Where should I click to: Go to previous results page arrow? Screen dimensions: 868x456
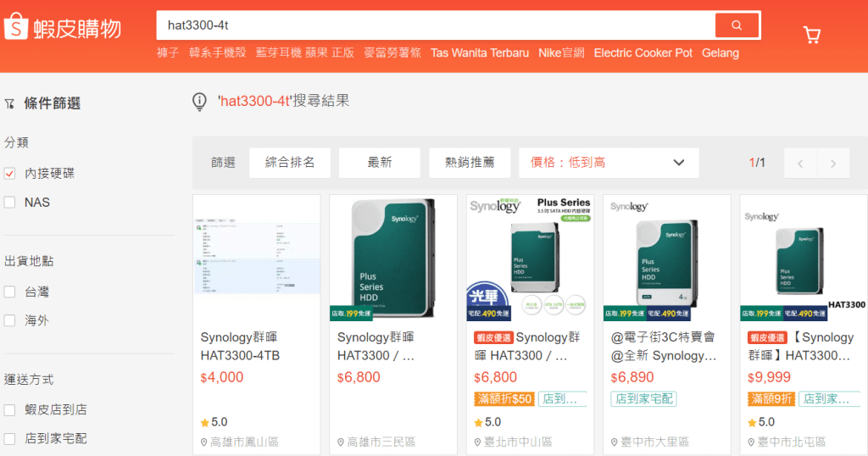click(800, 164)
